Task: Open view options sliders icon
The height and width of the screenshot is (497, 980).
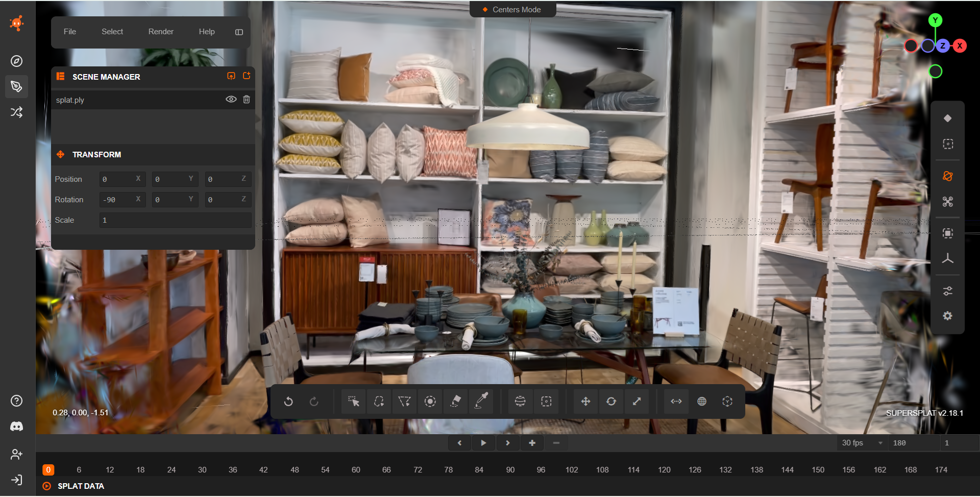Action: click(x=948, y=291)
